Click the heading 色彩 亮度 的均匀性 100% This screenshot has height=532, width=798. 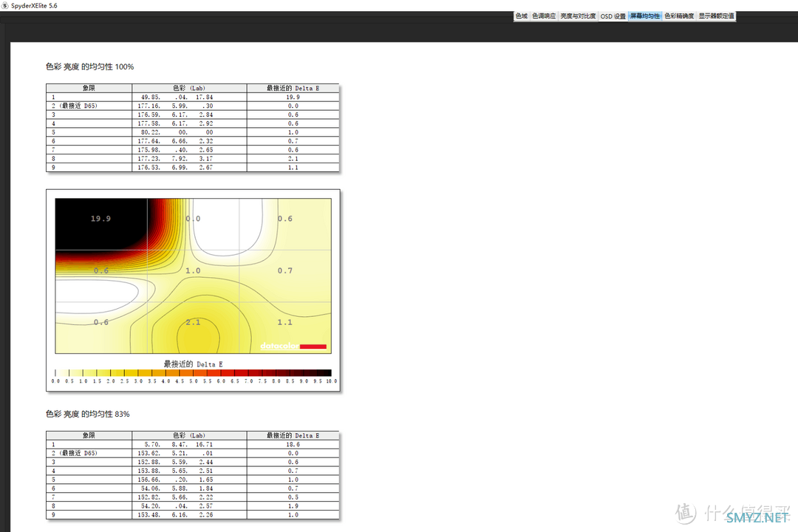pos(89,66)
